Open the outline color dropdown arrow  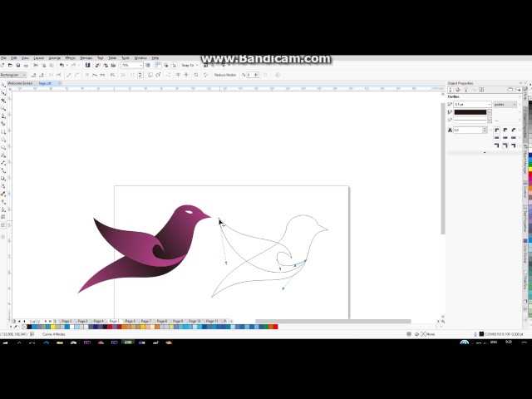(490, 112)
